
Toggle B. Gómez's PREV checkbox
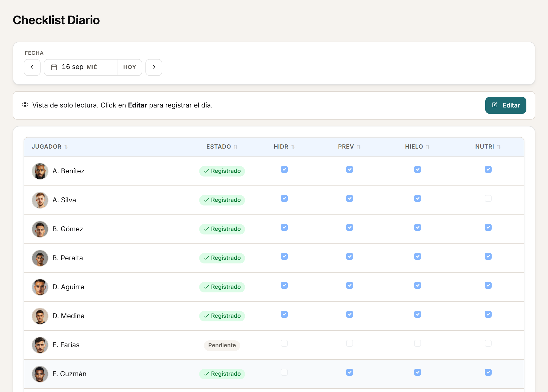click(350, 227)
